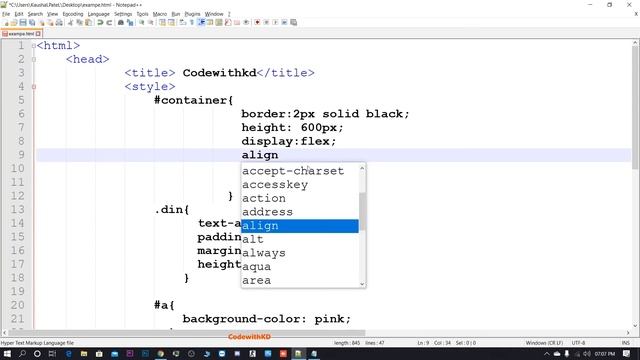
Task: Open Find with the binoculars icon
Action: click(121, 22)
